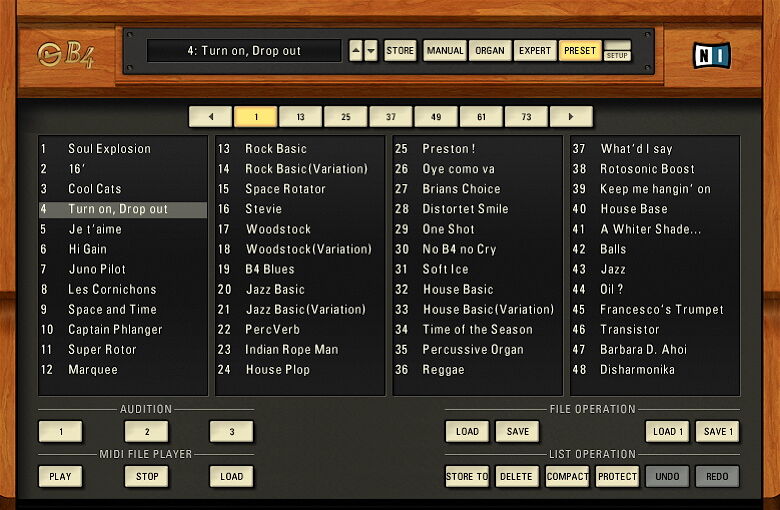
Task: Click the LOAD 1 button
Action: click(x=668, y=431)
